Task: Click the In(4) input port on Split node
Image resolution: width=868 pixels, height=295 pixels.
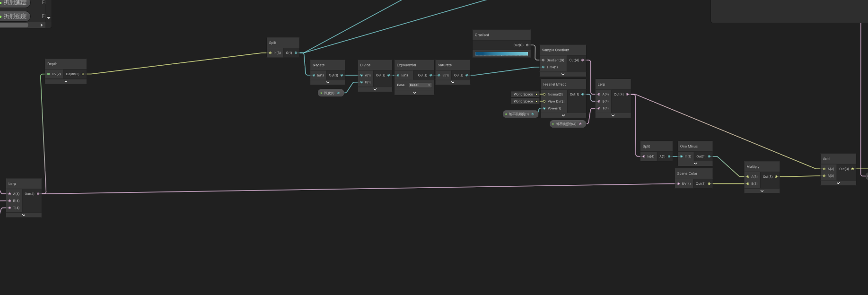Action: point(644,156)
